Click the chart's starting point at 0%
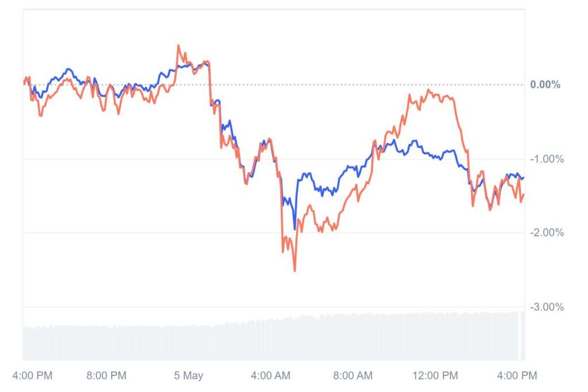588x392 pixels. point(24,84)
